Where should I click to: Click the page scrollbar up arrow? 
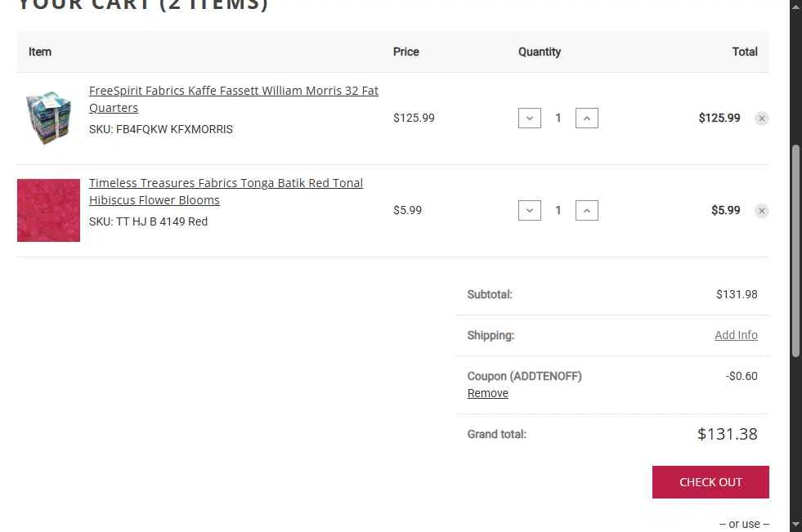(795, 7)
